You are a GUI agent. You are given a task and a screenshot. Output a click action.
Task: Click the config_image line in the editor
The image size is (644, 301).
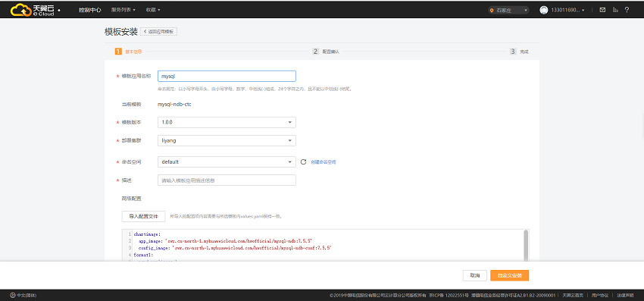[235, 248]
